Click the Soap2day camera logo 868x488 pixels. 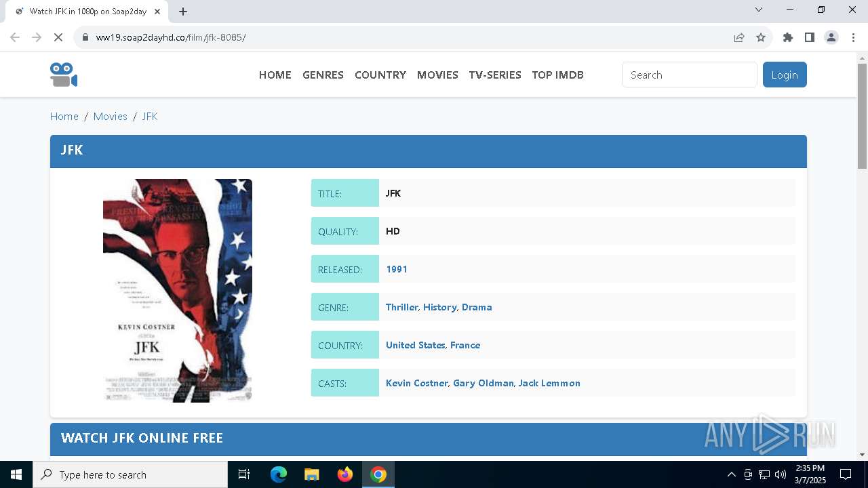64,75
